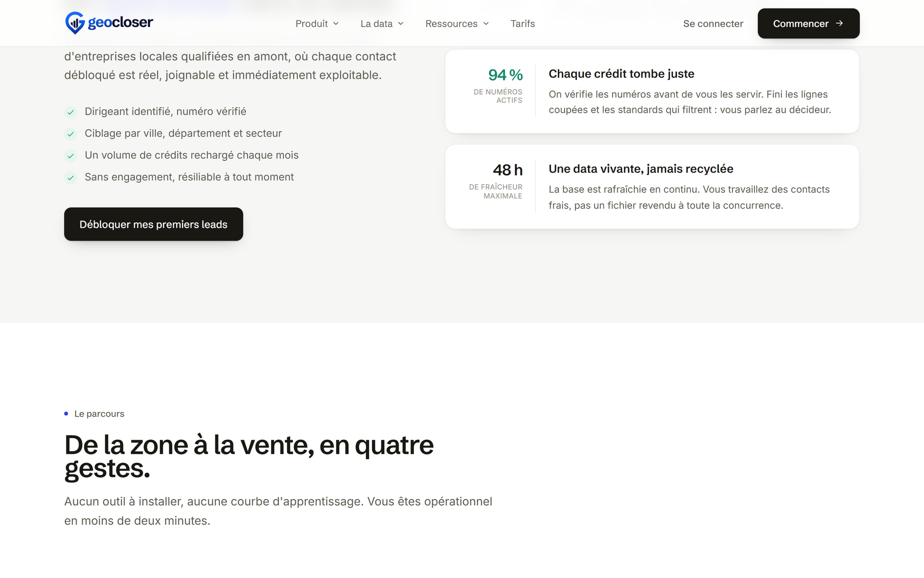The height and width of the screenshot is (578, 924).
Task: Click 'On vérifie les numéros' description
Action: 690,102
